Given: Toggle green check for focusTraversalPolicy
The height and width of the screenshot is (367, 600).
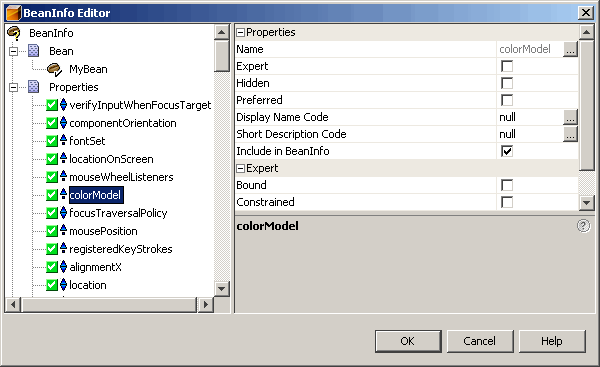Looking at the screenshot, I should pyautogui.click(x=52, y=213).
